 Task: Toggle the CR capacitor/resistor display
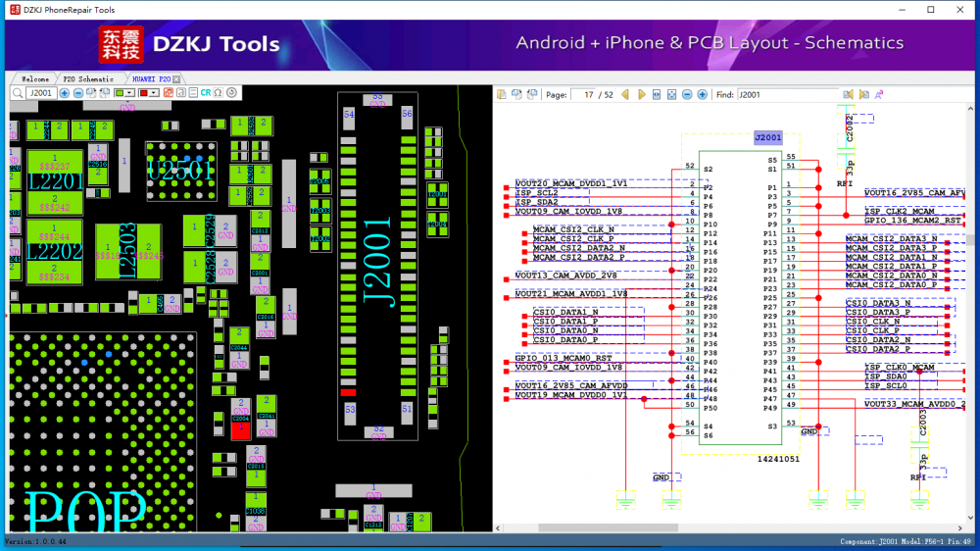pyautogui.click(x=206, y=93)
